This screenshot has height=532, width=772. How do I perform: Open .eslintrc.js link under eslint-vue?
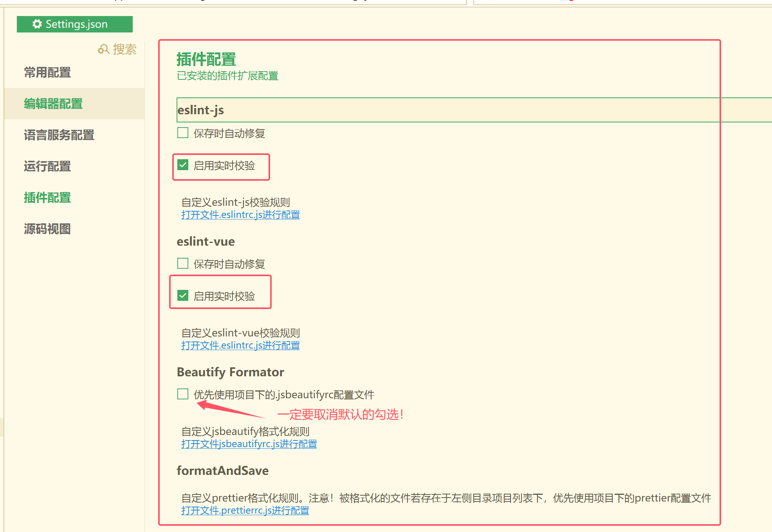[240, 345]
